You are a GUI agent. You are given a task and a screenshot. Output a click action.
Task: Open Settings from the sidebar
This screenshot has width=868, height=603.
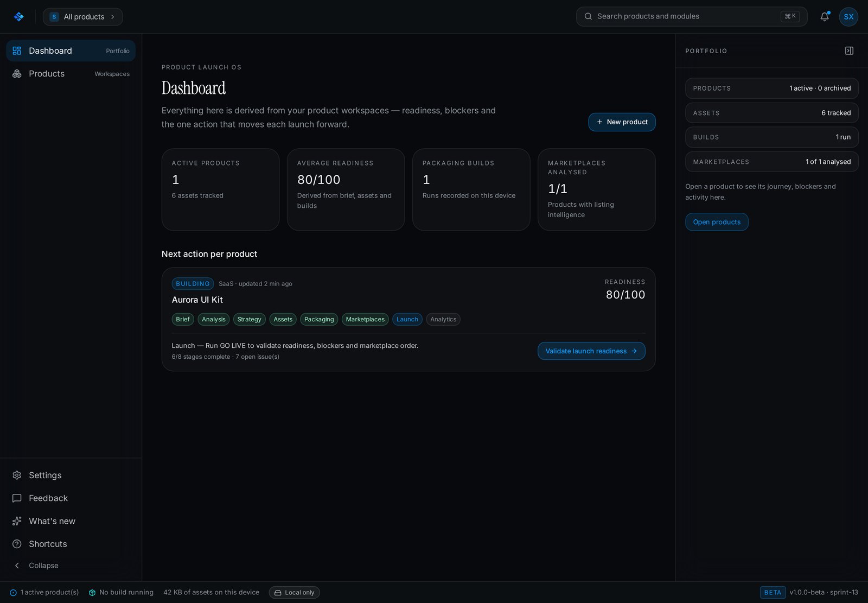click(x=71, y=475)
